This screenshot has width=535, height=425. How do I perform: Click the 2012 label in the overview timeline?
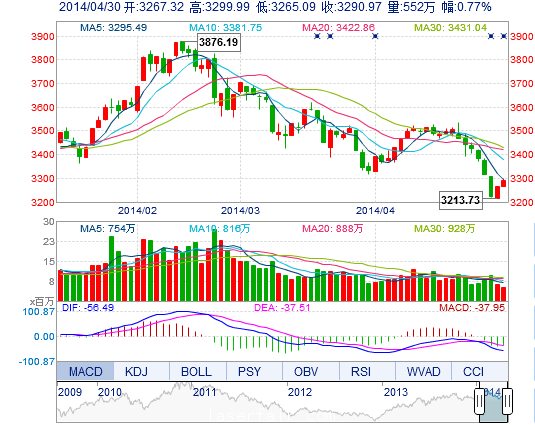click(300, 392)
